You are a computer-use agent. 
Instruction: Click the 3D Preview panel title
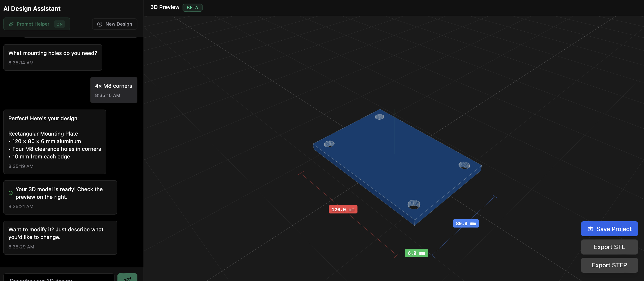pyautogui.click(x=165, y=7)
